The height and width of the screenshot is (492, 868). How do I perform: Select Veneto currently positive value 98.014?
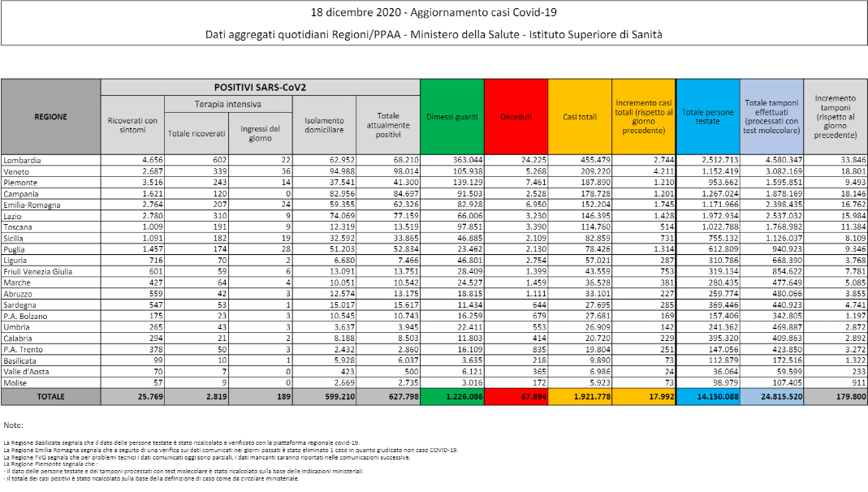coord(406,171)
